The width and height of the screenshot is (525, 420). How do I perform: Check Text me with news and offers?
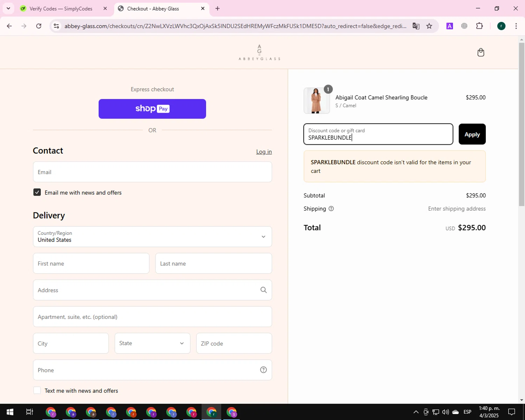tap(37, 390)
